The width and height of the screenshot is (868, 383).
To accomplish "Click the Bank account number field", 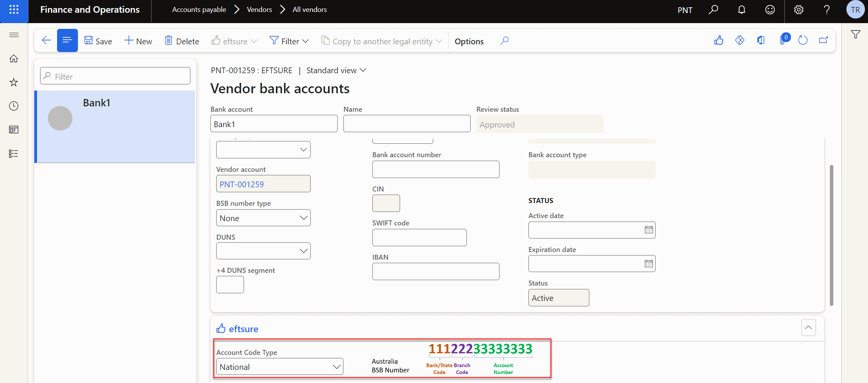I will pyautogui.click(x=436, y=170).
